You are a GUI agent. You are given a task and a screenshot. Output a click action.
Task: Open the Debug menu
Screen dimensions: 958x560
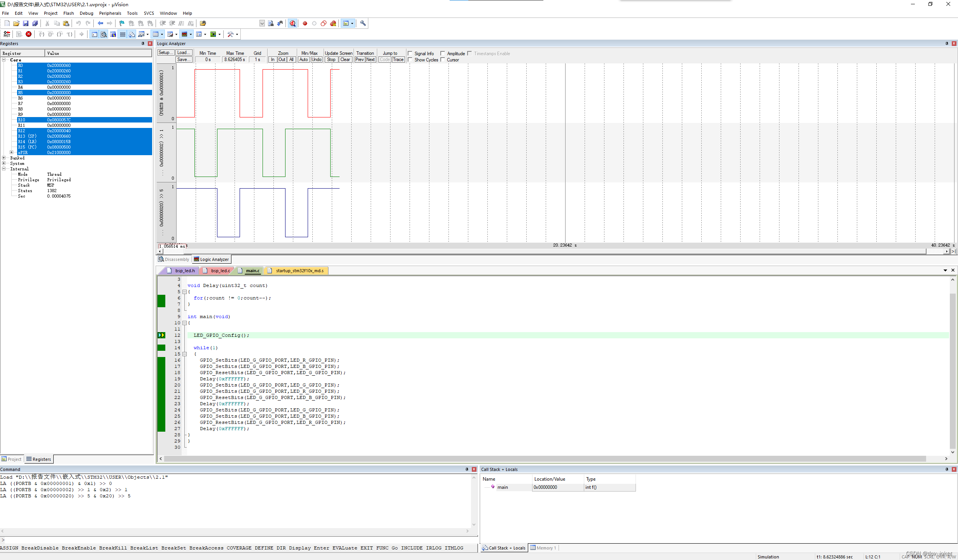point(86,13)
